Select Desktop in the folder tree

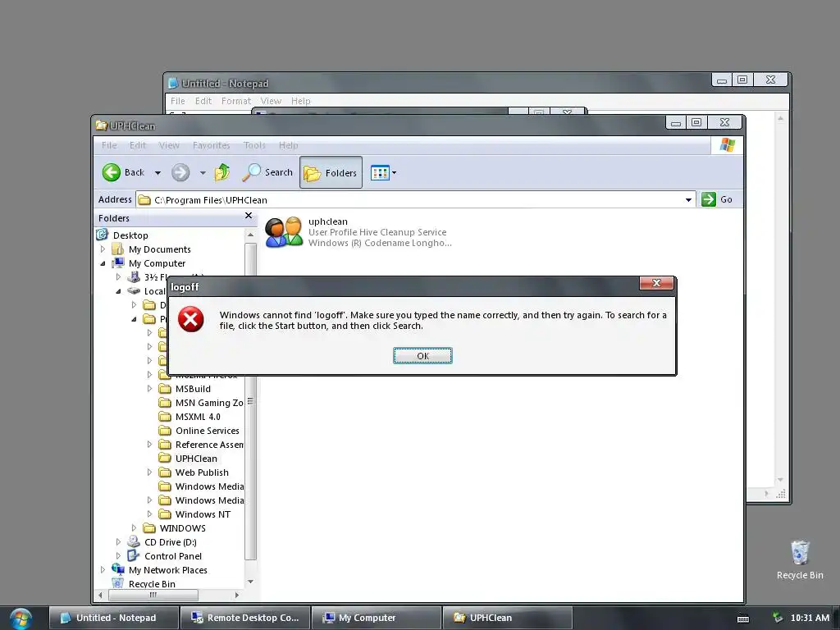tap(130, 235)
